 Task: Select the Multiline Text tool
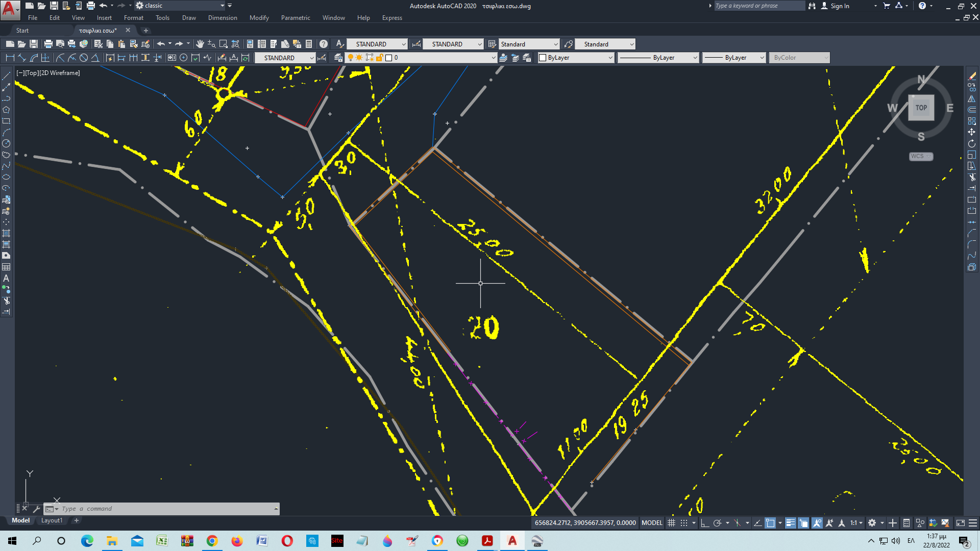click(x=6, y=279)
